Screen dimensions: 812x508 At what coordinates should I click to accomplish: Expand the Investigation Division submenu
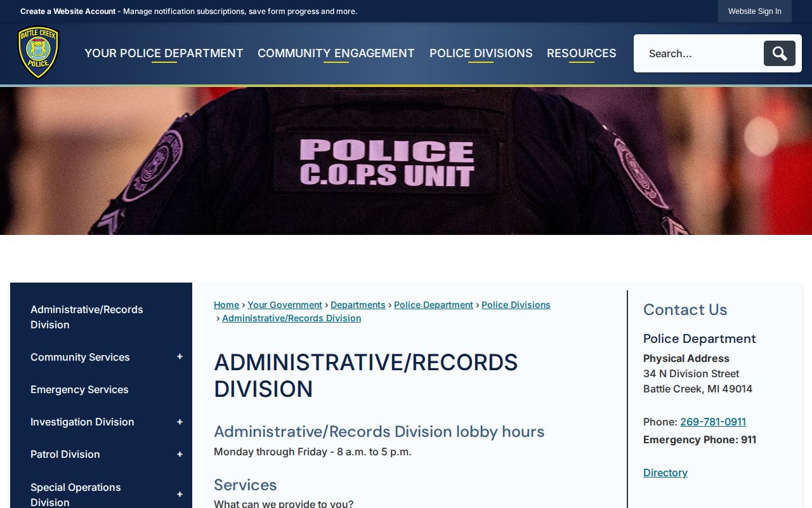[x=180, y=422]
